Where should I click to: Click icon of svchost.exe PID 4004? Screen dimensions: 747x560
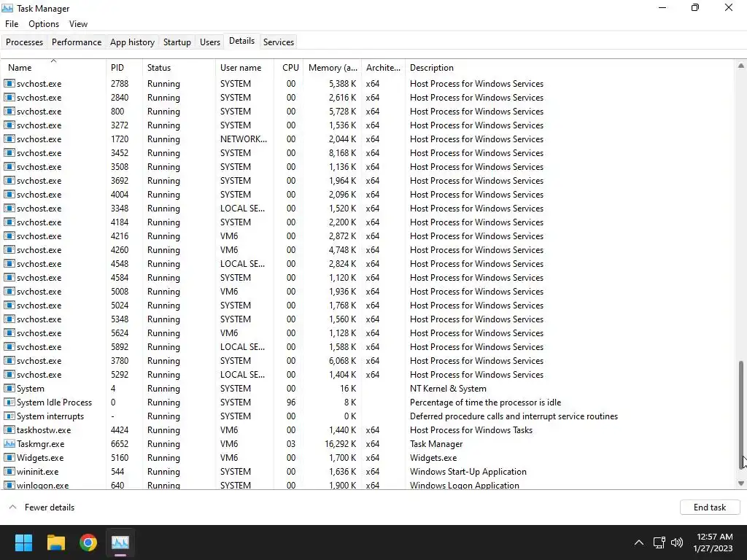9,194
